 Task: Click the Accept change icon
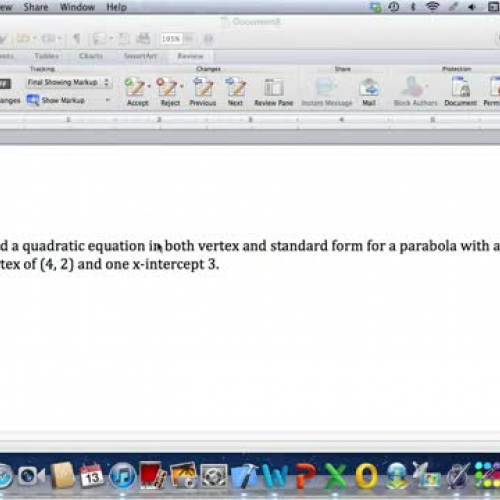135,87
